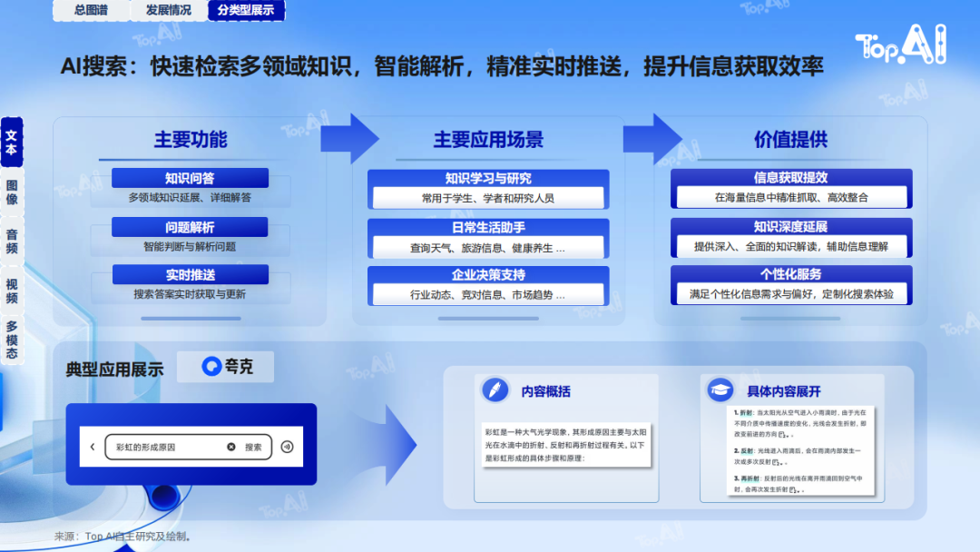This screenshot has height=552, width=980.
Task: Click the 知识深度延展 card
Action: 791,238
